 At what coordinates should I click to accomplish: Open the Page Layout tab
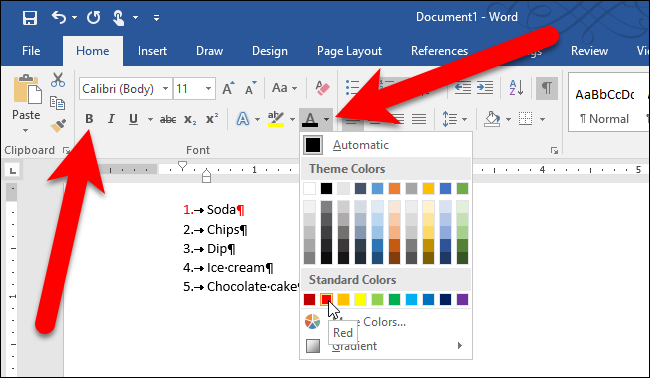pyautogui.click(x=349, y=51)
